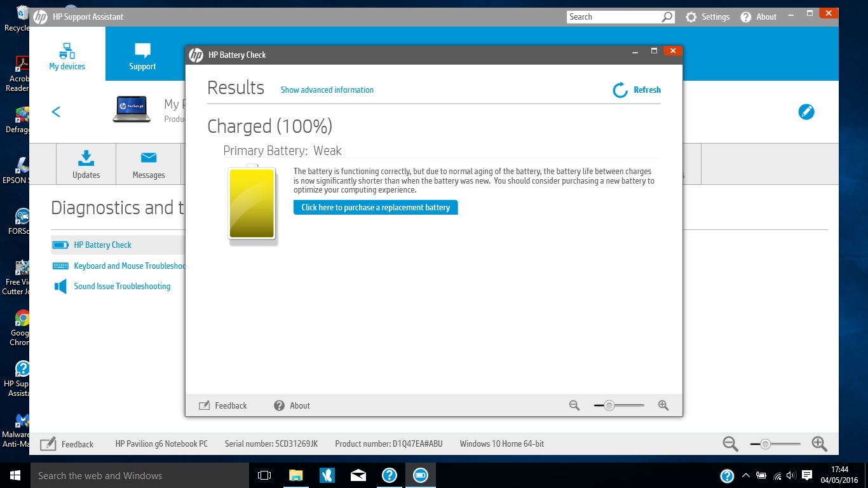Open the Windows Start menu

15,475
